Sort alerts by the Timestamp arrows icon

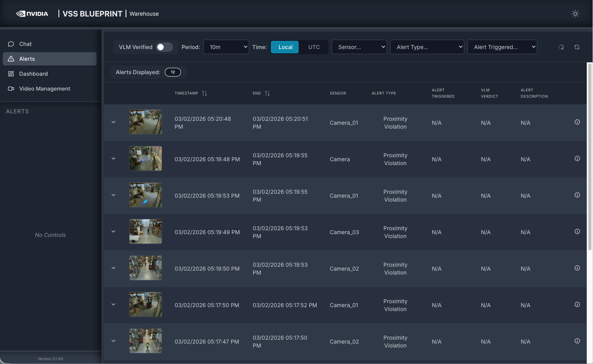click(x=204, y=93)
